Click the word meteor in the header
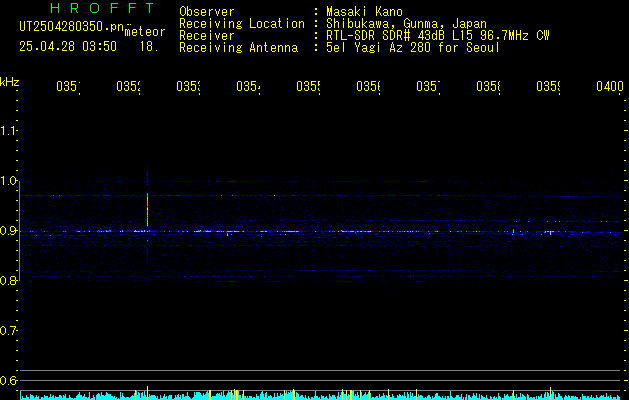 click(145, 32)
